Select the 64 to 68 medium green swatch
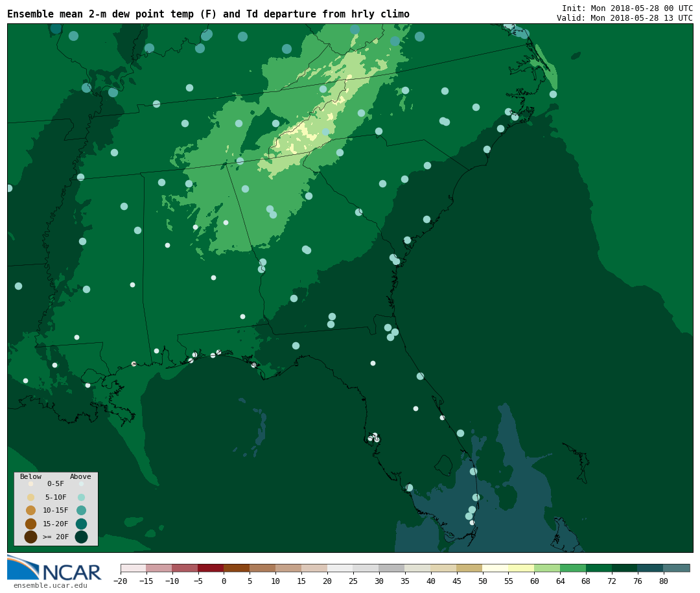This screenshot has width=700, height=593. (x=573, y=568)
